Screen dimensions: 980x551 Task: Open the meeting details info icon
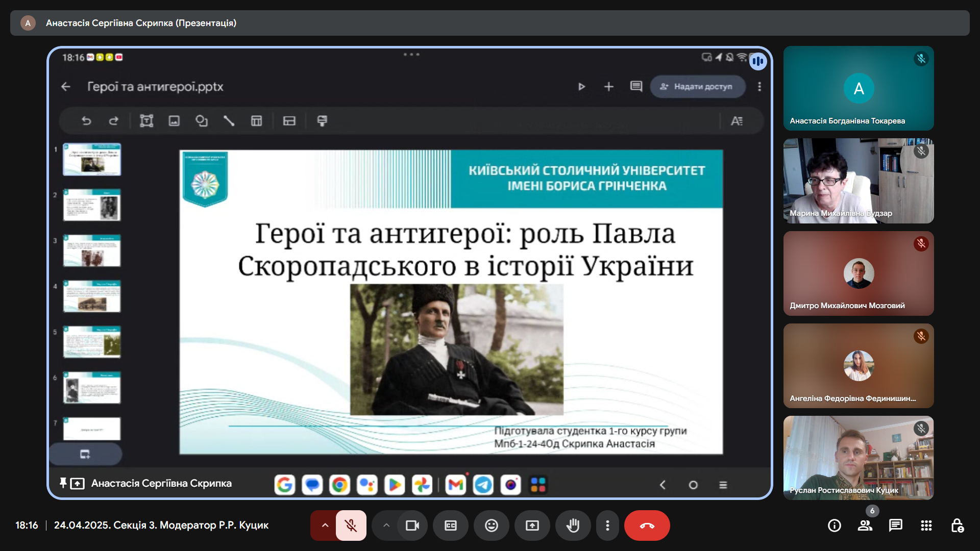(834, 525)
